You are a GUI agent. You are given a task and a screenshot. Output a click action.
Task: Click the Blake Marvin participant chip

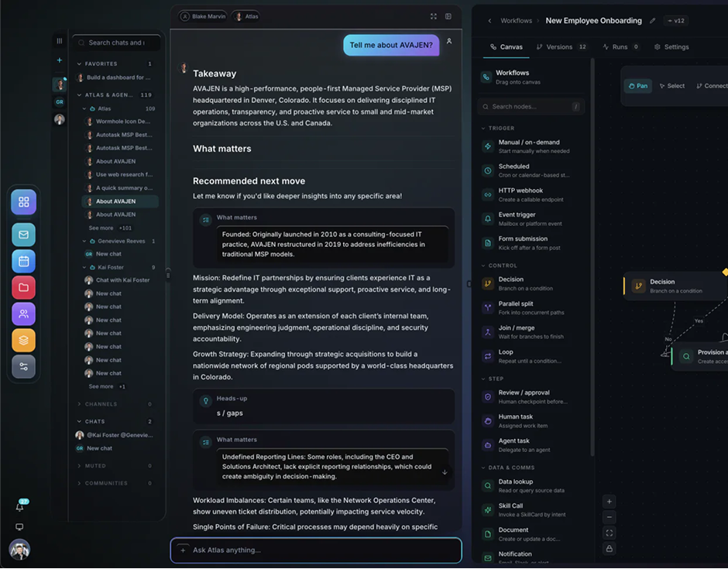click(204, 16)
